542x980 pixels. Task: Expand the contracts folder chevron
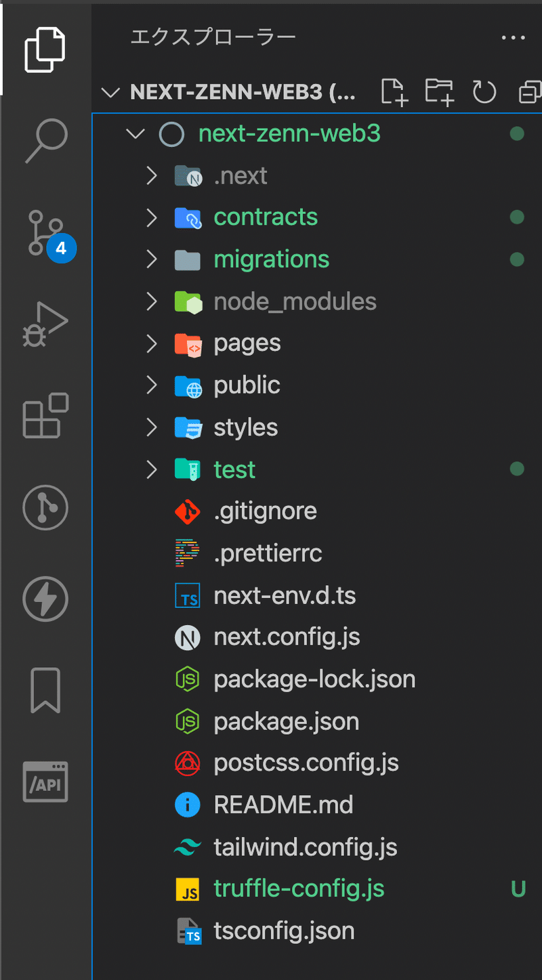tap(151, 217)
